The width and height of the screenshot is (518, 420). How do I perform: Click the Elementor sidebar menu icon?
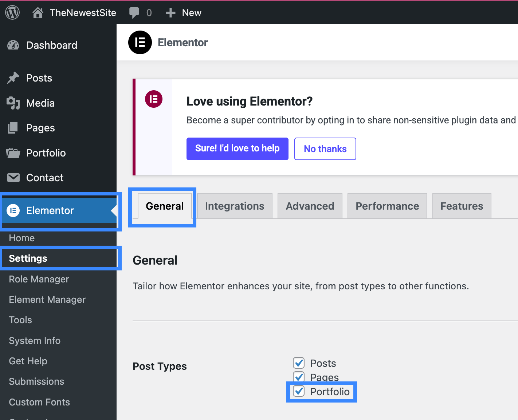[13, 210]
